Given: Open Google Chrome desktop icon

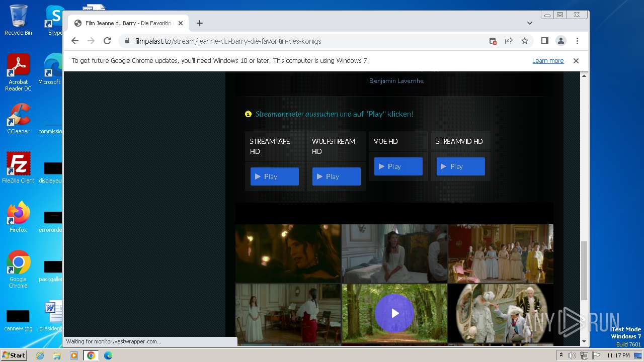Looking at the screenshot, I should click(18, 269).
